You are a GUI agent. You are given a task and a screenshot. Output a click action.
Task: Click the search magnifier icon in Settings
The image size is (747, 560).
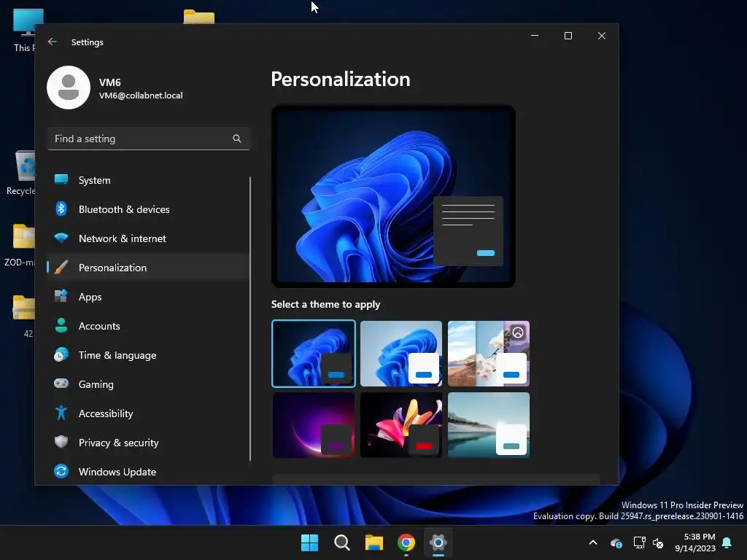tap(237, 139)
